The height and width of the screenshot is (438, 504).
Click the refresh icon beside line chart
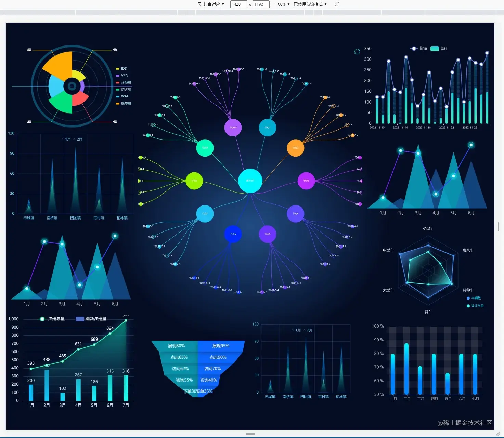click(x=357, y=52)
